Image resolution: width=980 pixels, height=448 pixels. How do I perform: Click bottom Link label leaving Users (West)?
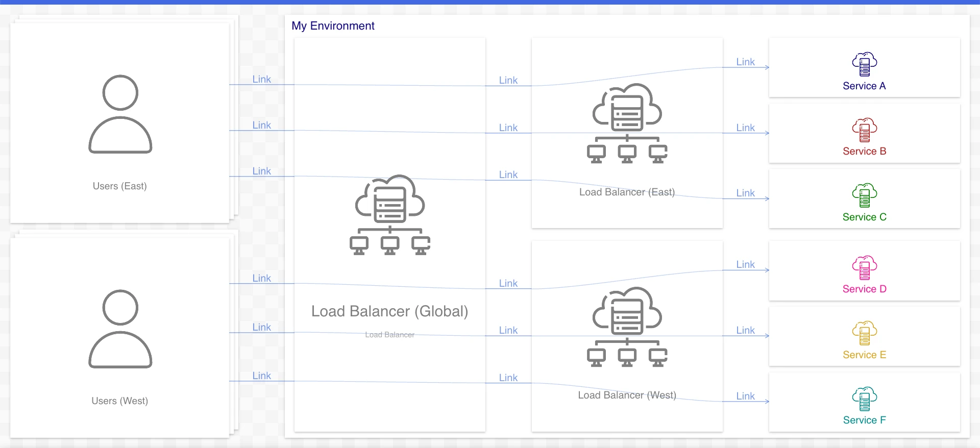point(261,376)
